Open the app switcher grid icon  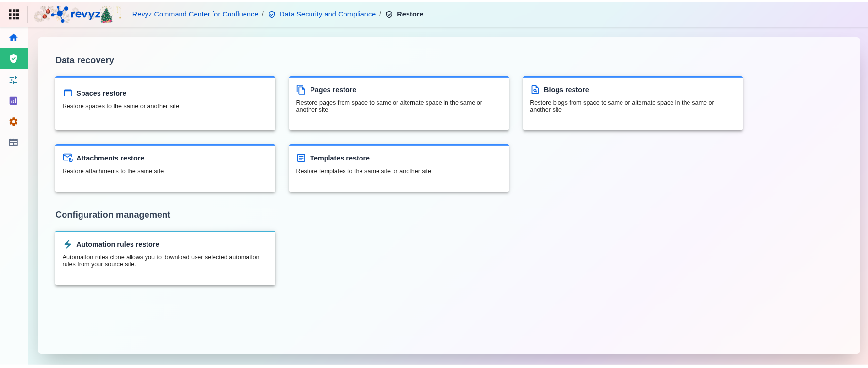[x=14, y=15]
